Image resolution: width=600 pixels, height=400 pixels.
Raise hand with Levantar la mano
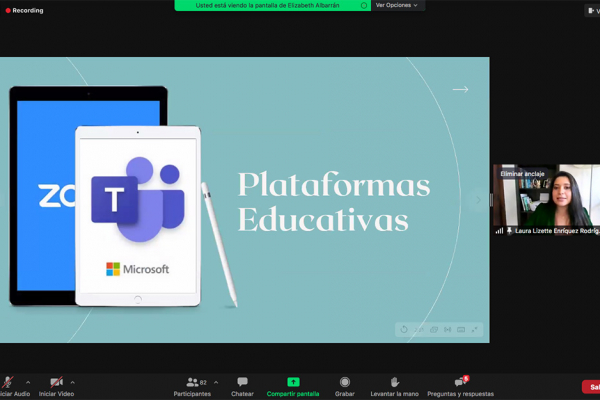point(395,387)
